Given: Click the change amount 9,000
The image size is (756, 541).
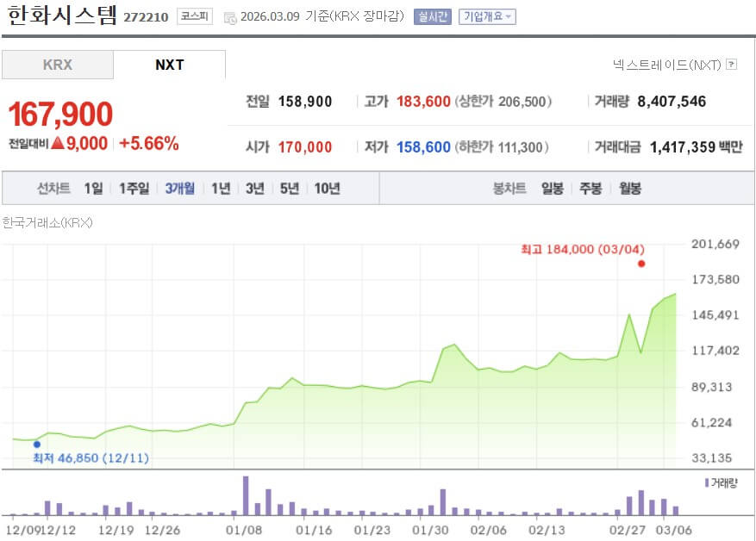Looking at the screenshot, I should (87, 143).
